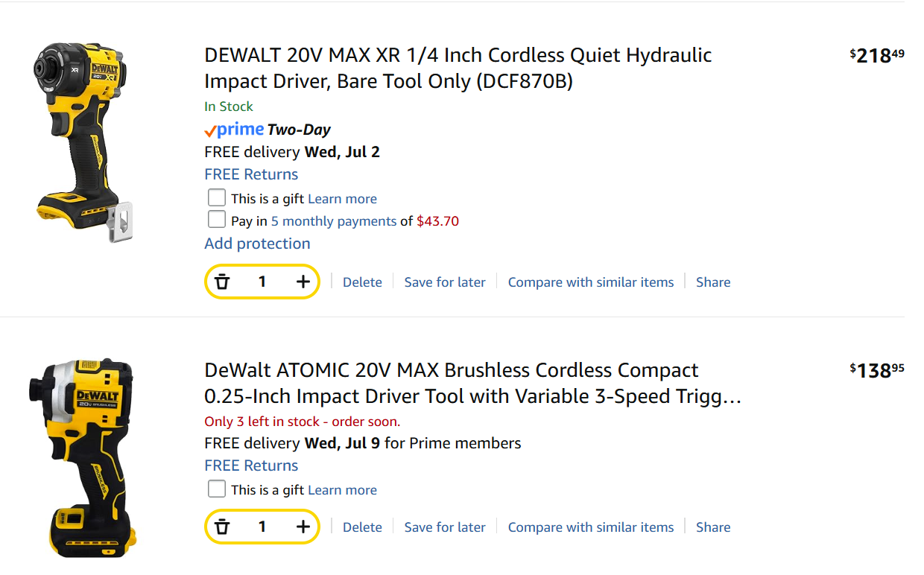This screenshot has width=924, height=575.
Task: Open 5 monthly payments details link
Action: 333,221
